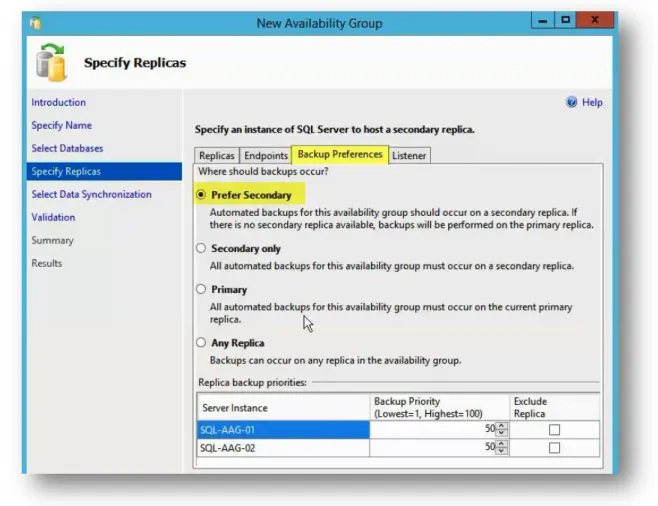The width and height of the screenshot is (658, 506).
Task: Go to the Introduction step
Action: click(x=58, y=102)
